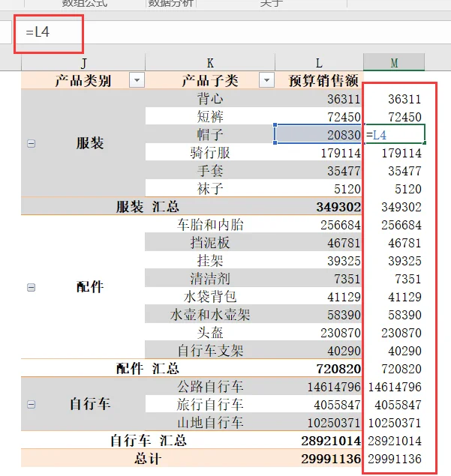Select the 自行车支架 cell
The width and height of the screenshot is (451, 476).
(210, 351)
